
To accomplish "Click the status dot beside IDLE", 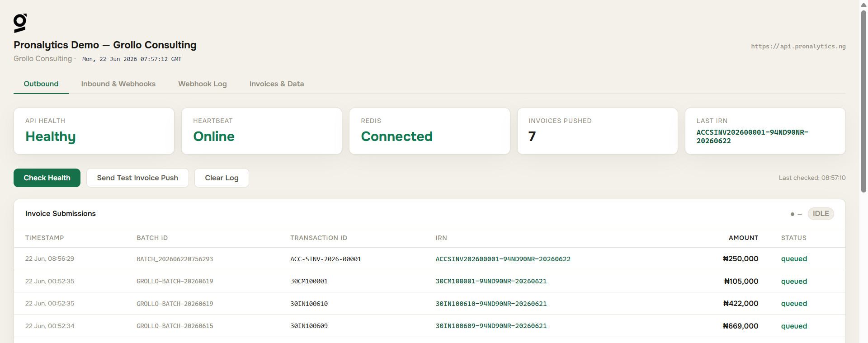I will pos(793,214).
